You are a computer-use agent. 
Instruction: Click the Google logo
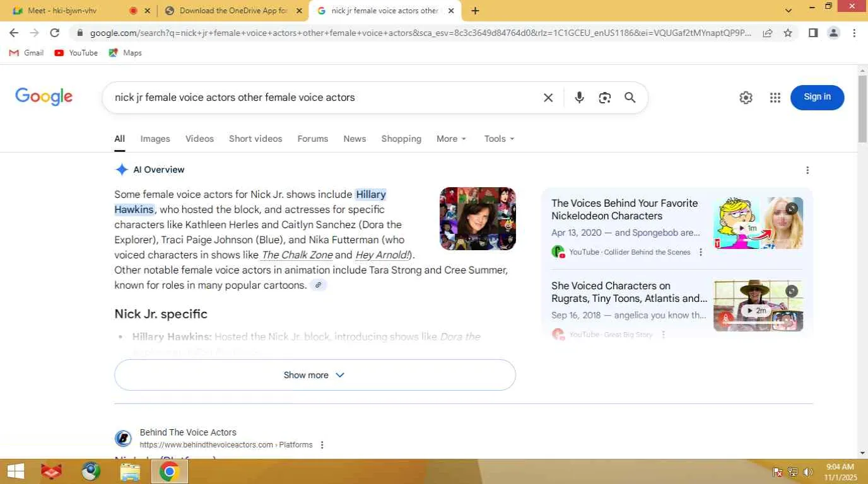click(44, 96)
